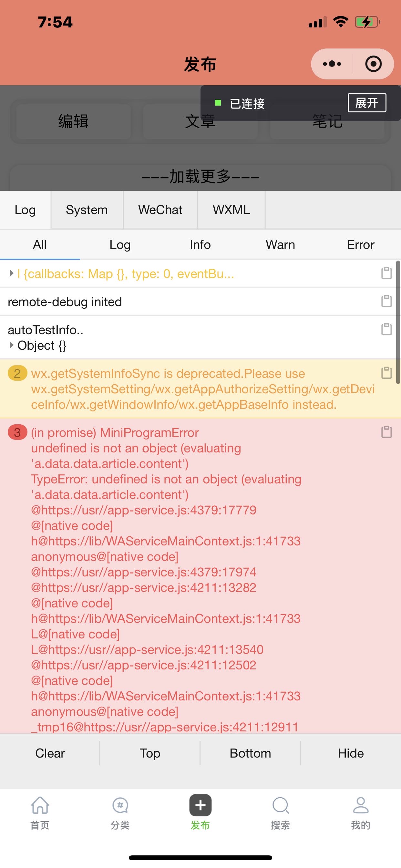Screen dimensions: 401x868
Task: Switch to the WXML tab
Action: tap(231, 210)
